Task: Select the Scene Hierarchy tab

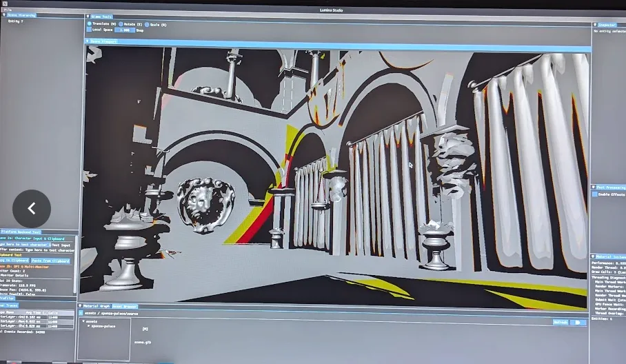Action: click(x=21, y=15)
